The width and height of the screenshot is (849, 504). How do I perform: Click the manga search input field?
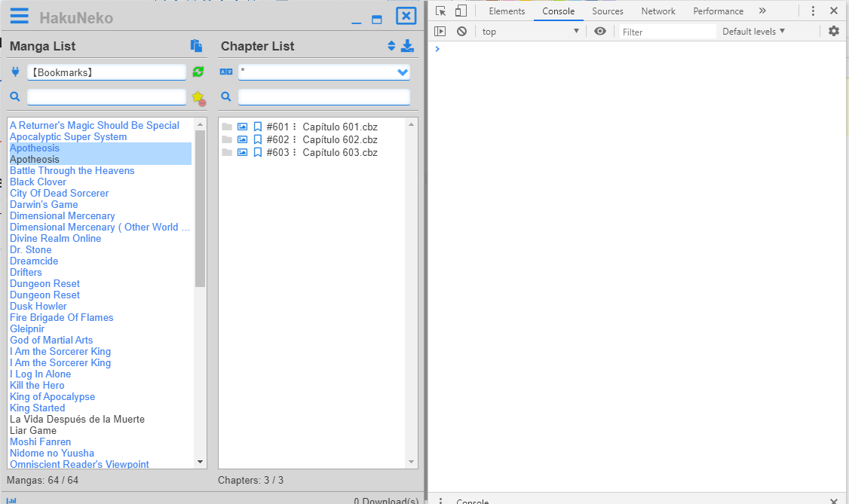[106, 96]
